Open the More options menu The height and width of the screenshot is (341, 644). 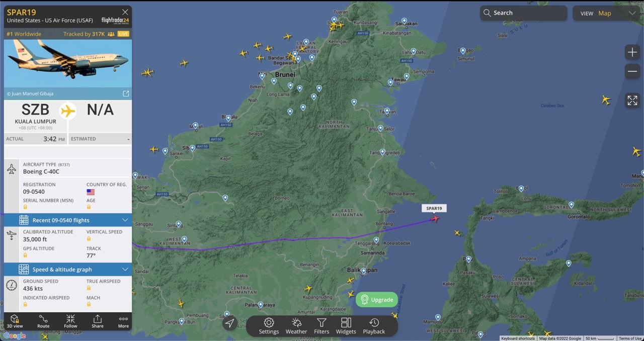click(123, 321)
